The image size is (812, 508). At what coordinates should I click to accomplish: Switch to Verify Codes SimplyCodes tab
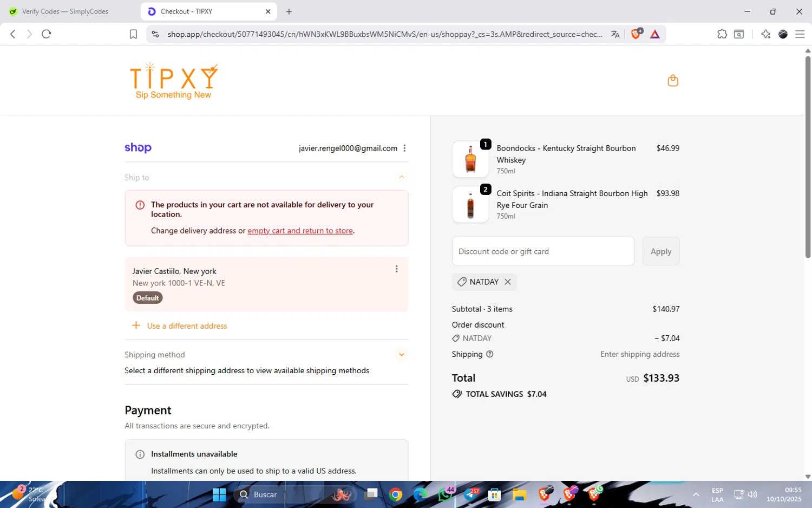[x=65, y=11]
